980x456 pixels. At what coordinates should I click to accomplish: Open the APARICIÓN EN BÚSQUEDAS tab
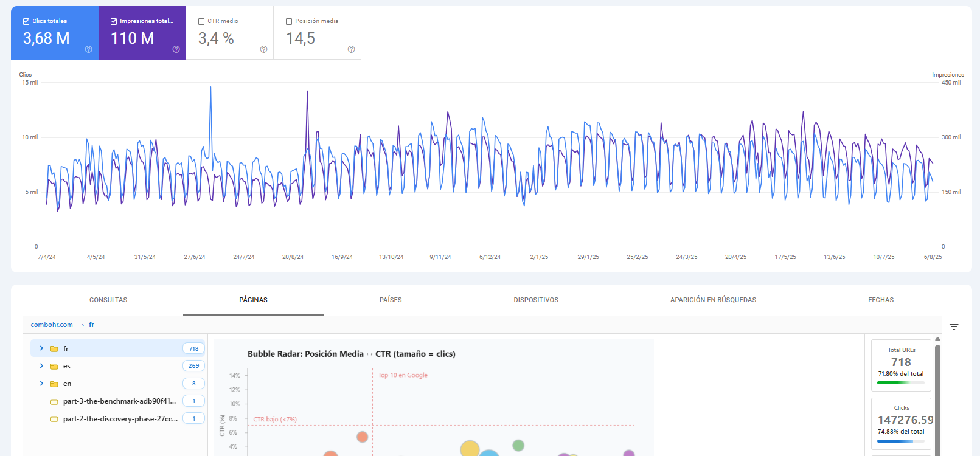[713, 300]
